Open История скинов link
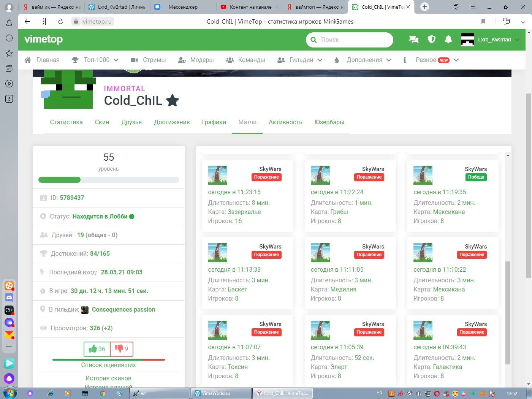This screenshot has width=532, height=399. pos(108,378)
